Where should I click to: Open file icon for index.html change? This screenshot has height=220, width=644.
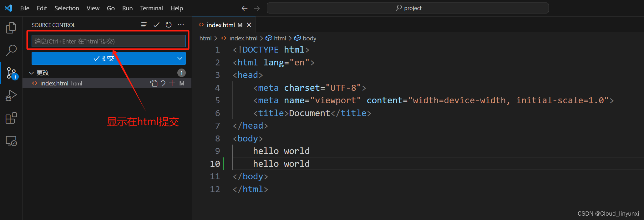click(x=154, y=83)
